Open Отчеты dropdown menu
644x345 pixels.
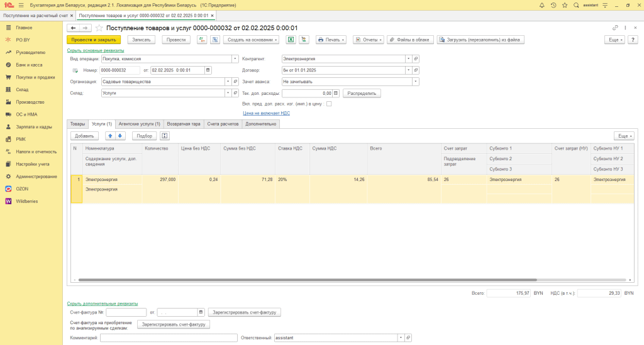[x=369, y=40]
